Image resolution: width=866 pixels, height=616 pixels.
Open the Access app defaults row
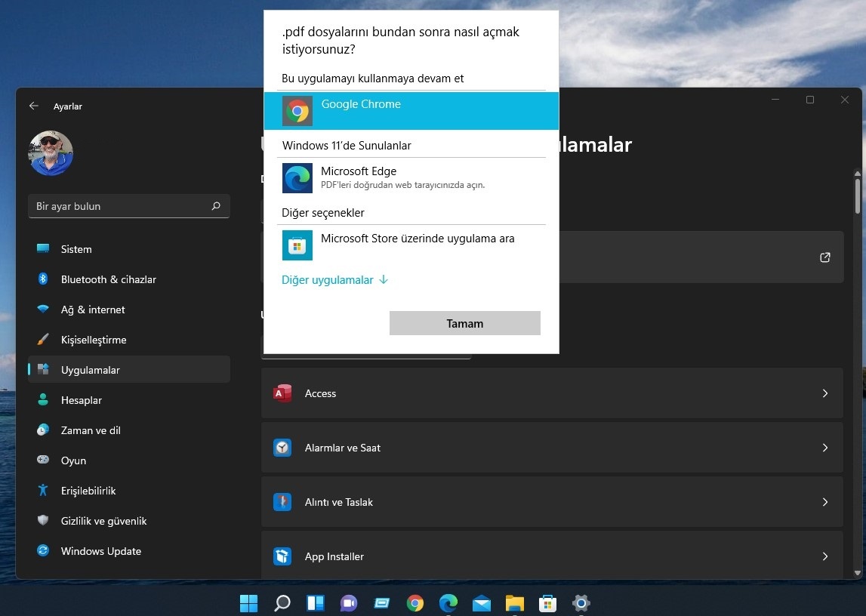pos(552,393)
